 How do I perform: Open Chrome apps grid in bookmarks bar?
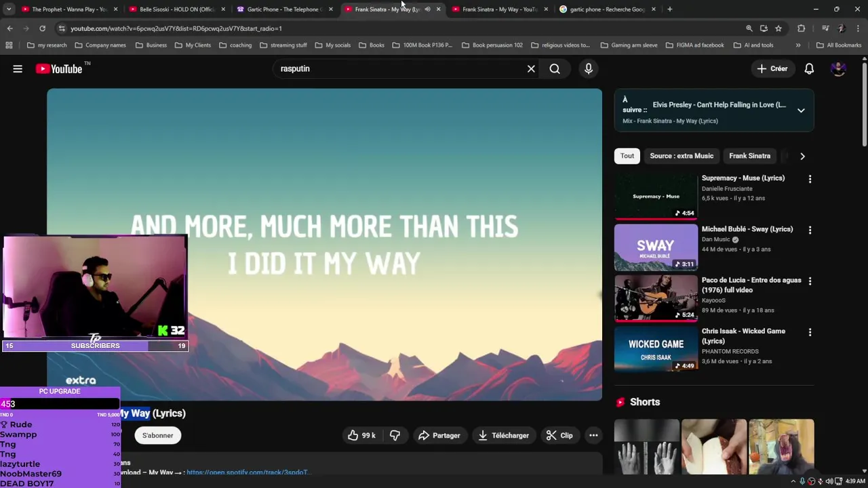pos(9,45)
